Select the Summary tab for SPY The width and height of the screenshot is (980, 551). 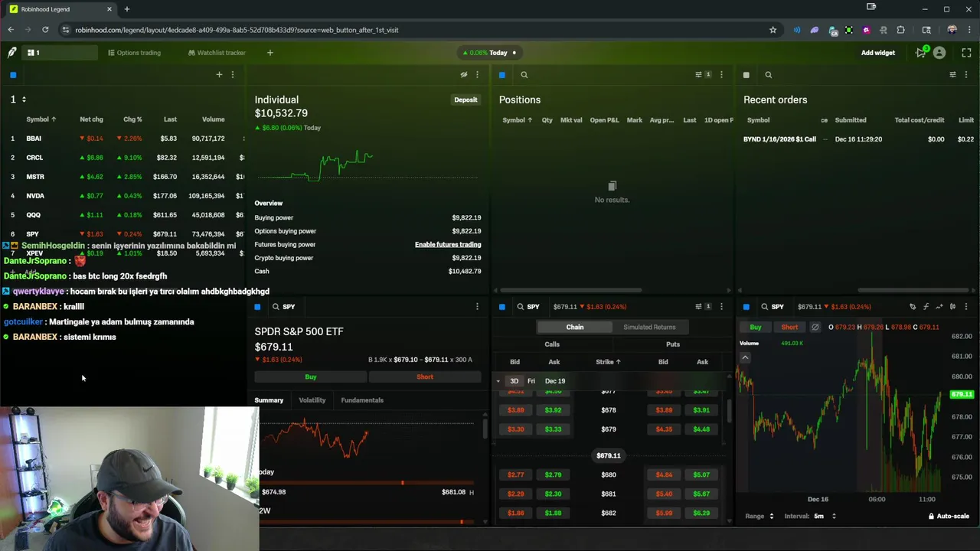269,400
